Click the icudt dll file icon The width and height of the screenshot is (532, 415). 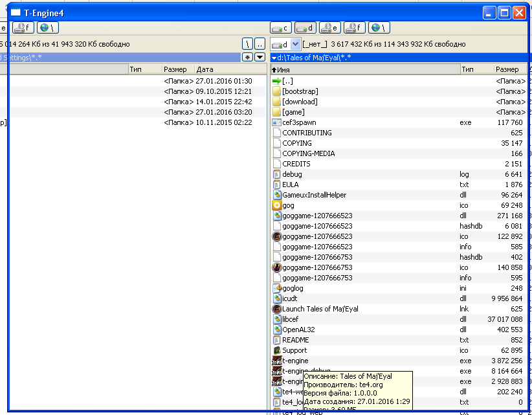coord(277,298)
